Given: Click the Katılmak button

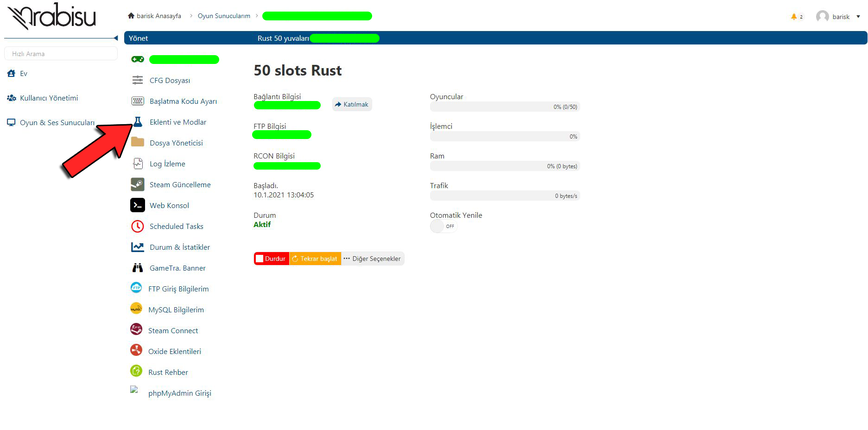Looking at the screenshot, I should (x=352, y=104).
